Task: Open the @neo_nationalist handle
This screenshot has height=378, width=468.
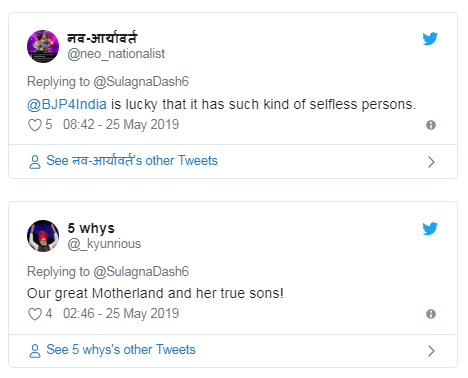Action: pyautogui.click(x=116, y=54)
